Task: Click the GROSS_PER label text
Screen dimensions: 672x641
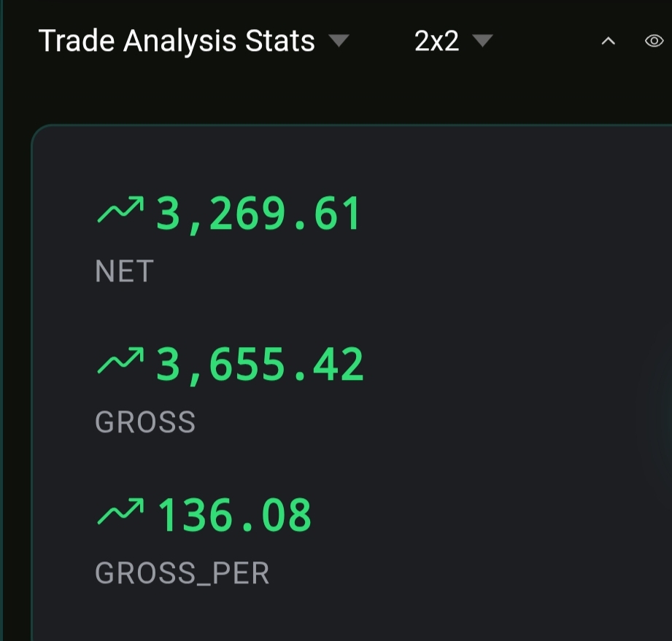Action: (x=182, y=573)
